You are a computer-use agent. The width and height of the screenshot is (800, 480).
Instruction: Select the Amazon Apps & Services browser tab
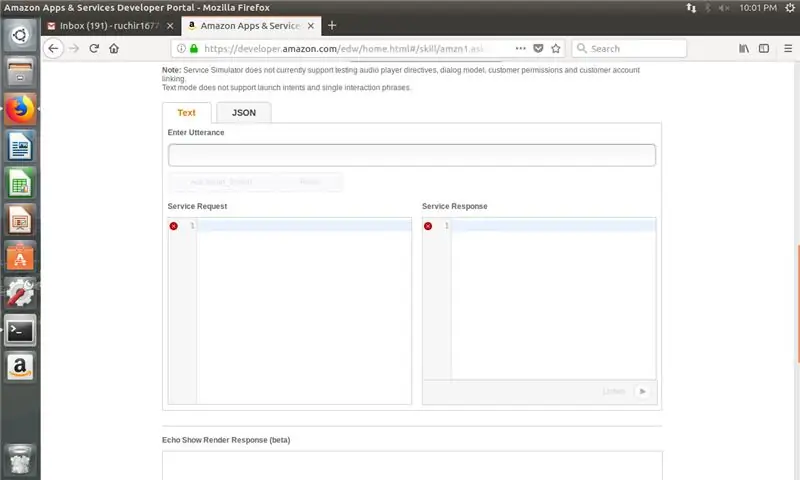(x=251, y=26)
